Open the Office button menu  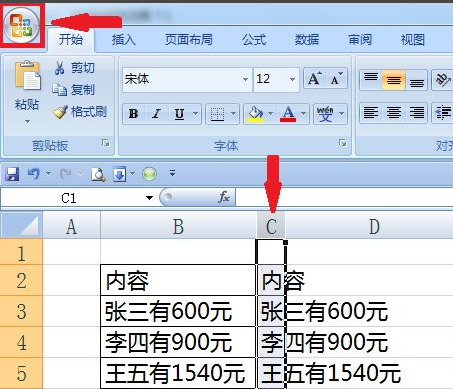22,25
